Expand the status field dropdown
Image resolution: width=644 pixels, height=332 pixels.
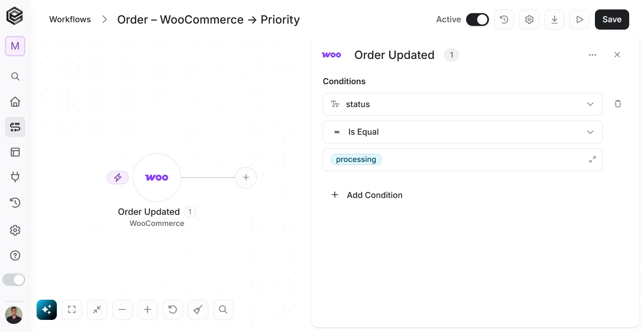[x=463, y=104]
